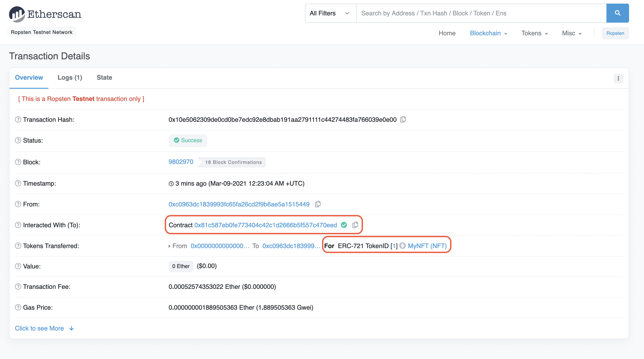Copy the From address
This screenshot has height=359, width=644.
pyautogui.click(x=318, y=204)
